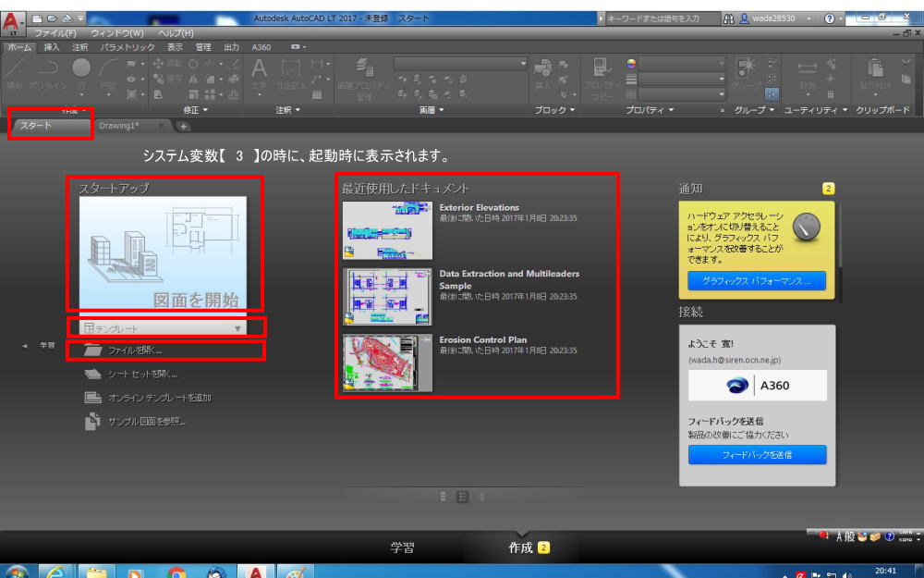Open the ファイル(F) menu
The height and width of the screenshot is (578, 924).
pos(55,33)
